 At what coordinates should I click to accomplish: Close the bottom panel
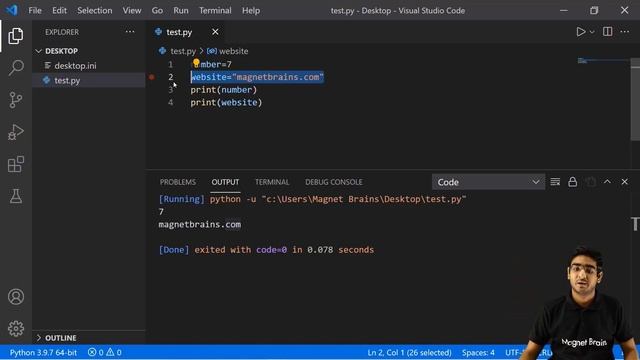pyautogui.click(x=624, y=182)
